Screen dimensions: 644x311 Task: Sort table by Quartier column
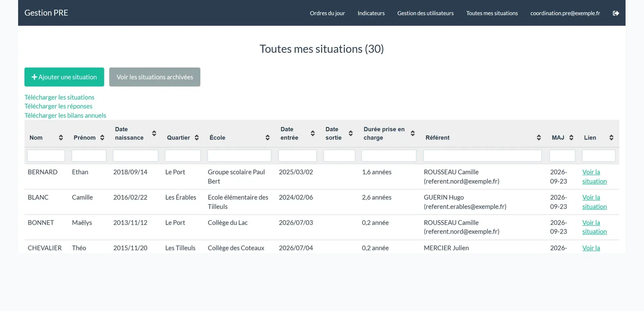click(197, 138)
